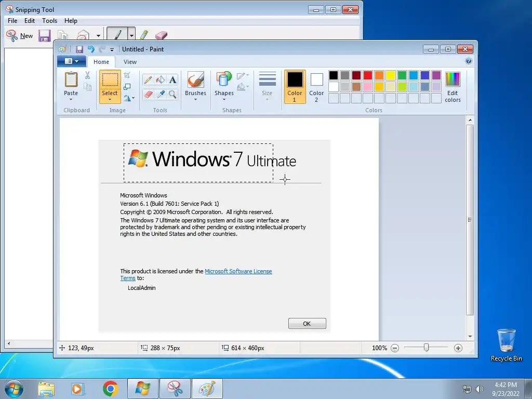This screenshot has height=399, width=532.
Task: Click the Windows Start button
Action: pos(14,388)
